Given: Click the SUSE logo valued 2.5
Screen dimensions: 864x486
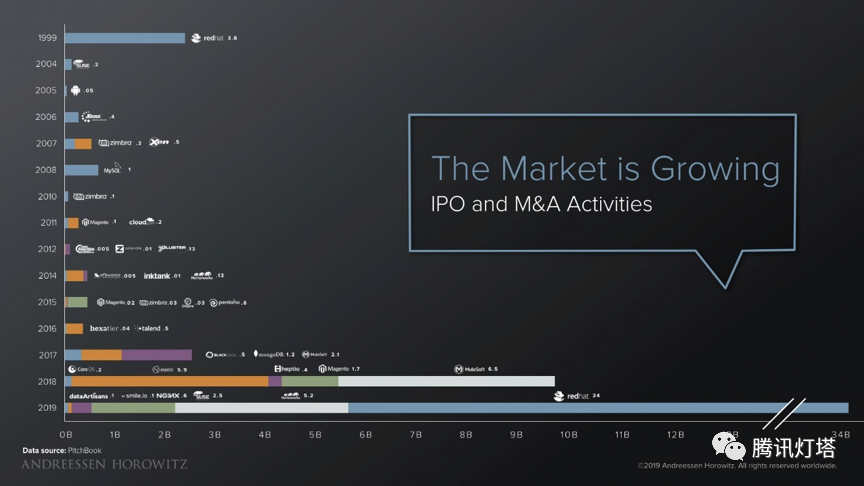Looking at the screenshot, I should [x=202, y=395].
